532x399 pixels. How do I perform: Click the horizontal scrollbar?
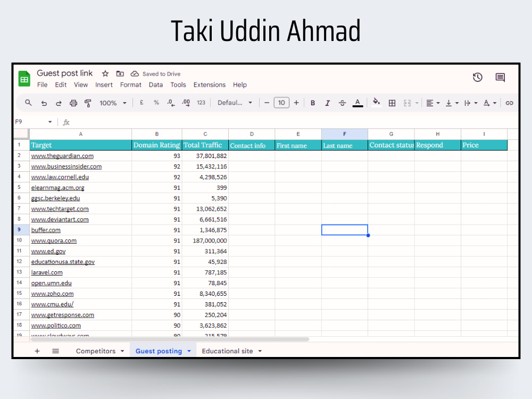[170, 339]
